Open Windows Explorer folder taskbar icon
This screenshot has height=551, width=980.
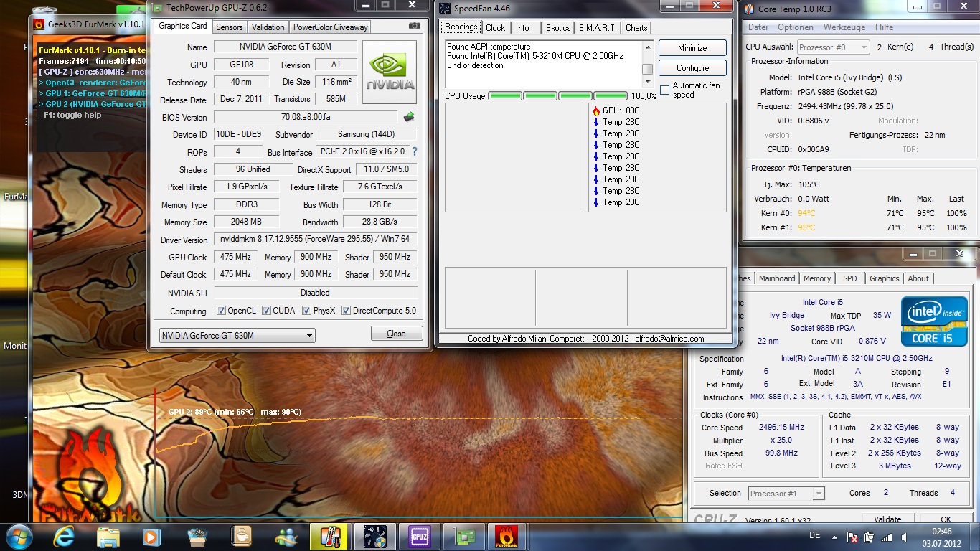click(108, 536)
